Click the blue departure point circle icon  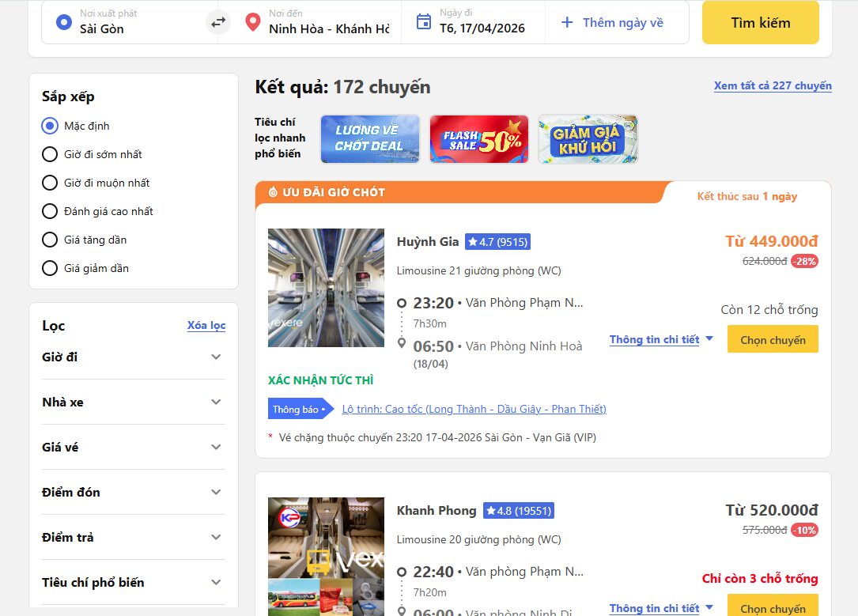pos(64,22)
